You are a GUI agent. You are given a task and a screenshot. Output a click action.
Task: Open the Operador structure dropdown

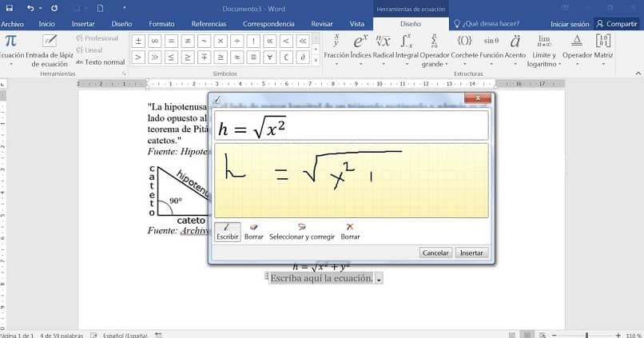point(577,50)
